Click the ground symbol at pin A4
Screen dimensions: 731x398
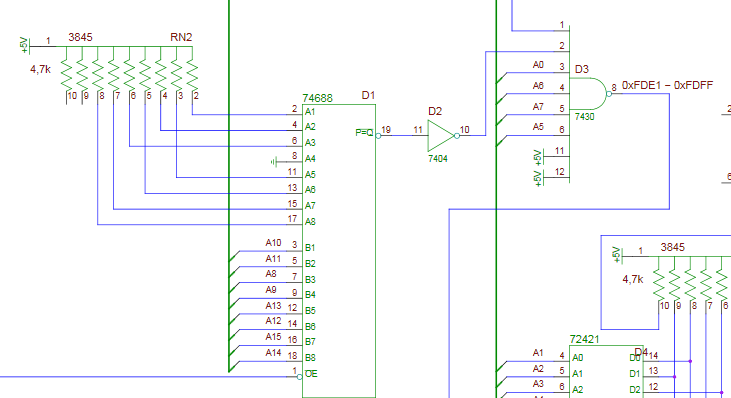coord(274,162)
